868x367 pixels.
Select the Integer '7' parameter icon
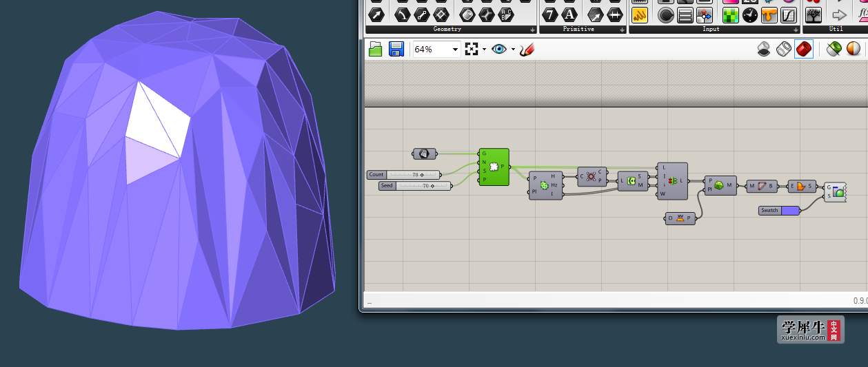coord(549,14)
